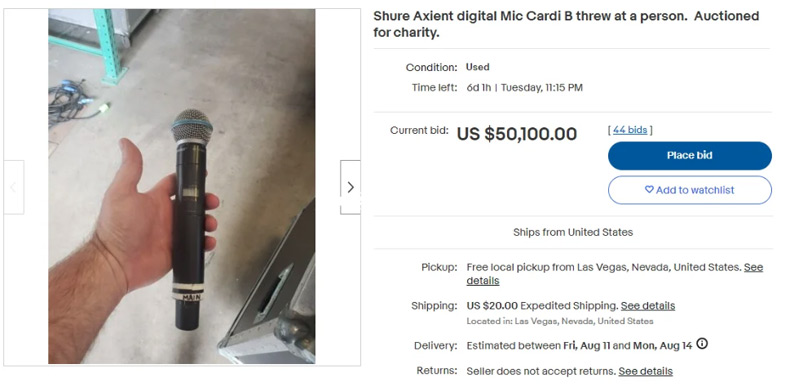This screenshot has width=800, height=389.
Task: Click the US $50,100.00 current bid amount
Action: [x=517, y=134]
